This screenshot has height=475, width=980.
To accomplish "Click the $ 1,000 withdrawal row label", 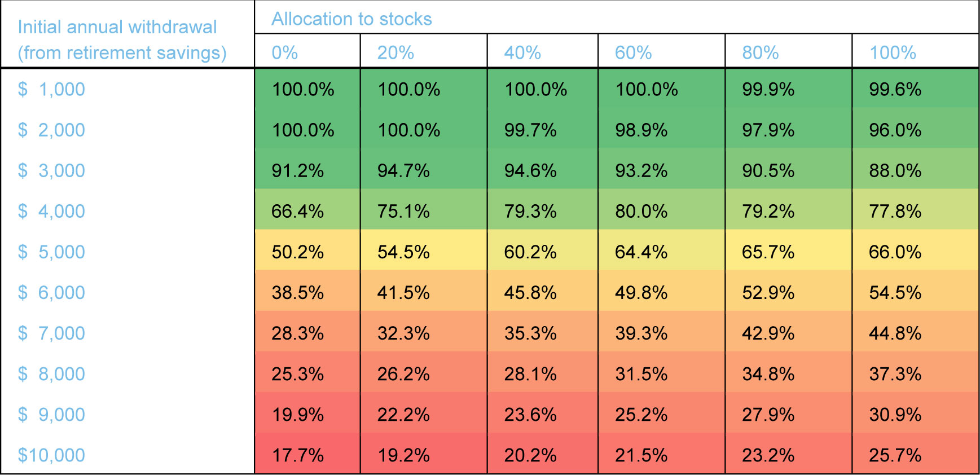I will pos(51,89).
